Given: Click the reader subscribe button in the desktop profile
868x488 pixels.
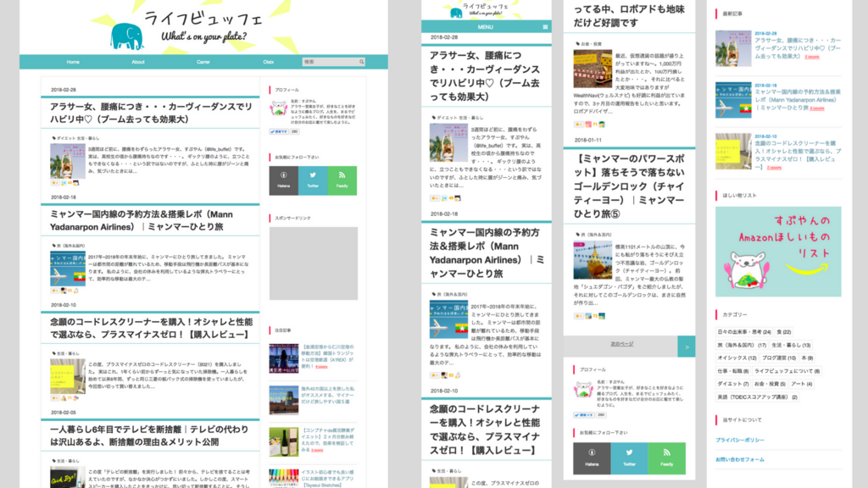Looking at the screenshot, I should 279,131.
